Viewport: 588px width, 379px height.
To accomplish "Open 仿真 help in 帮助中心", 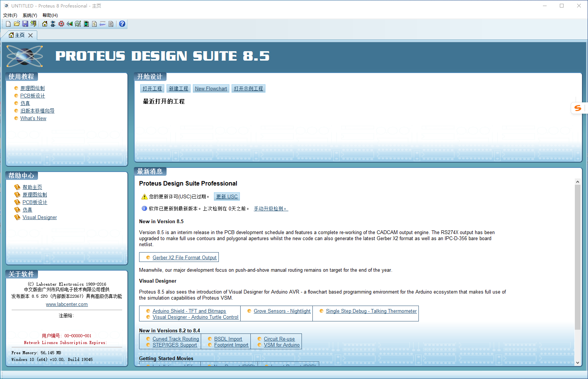I will [27, 210].
